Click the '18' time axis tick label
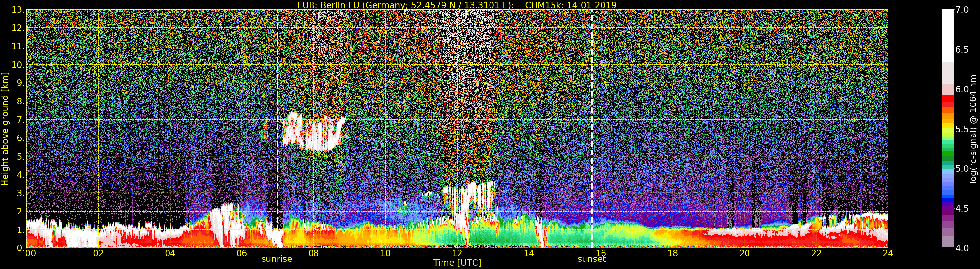Viewport: 980px width, 269px height. click(673, 253)
